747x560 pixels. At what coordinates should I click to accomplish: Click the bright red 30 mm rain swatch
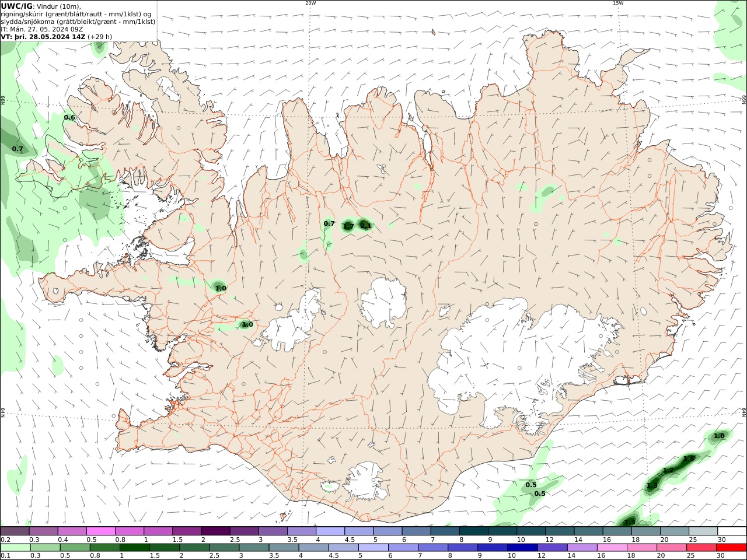point(731,548)
